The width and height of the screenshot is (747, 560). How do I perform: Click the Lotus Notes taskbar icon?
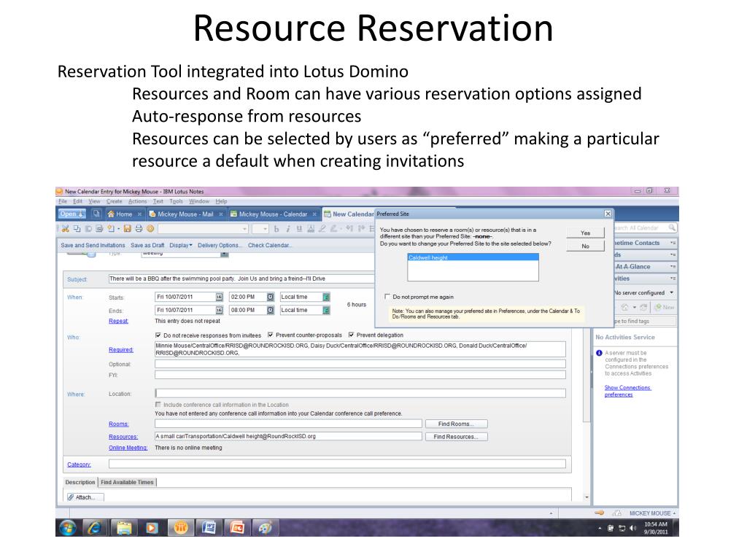[x=180, y=528]
